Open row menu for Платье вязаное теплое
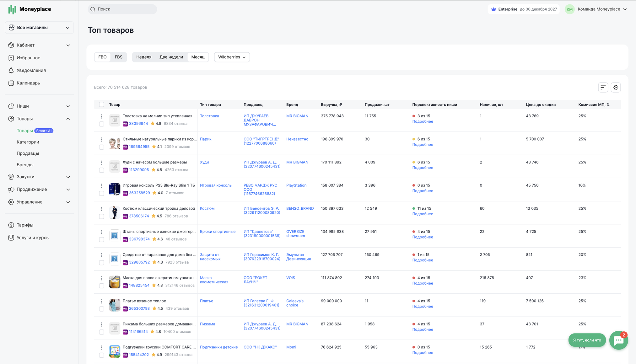The image size is (636, 364). pyautogui.click(x=101, y=301)
